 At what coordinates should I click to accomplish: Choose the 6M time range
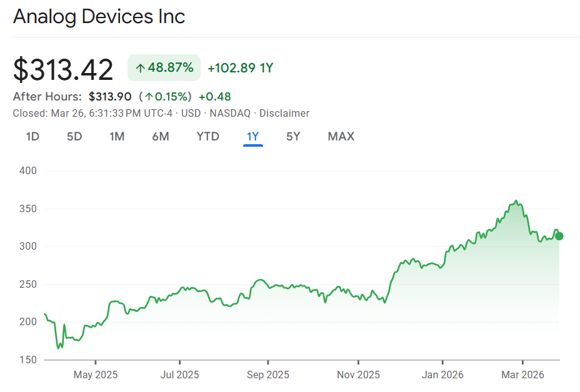coord(161,136)
